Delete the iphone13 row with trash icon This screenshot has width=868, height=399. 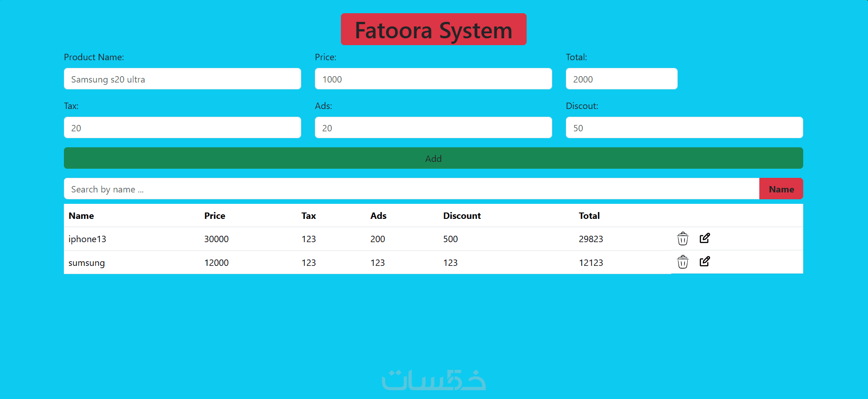(682, 238)
